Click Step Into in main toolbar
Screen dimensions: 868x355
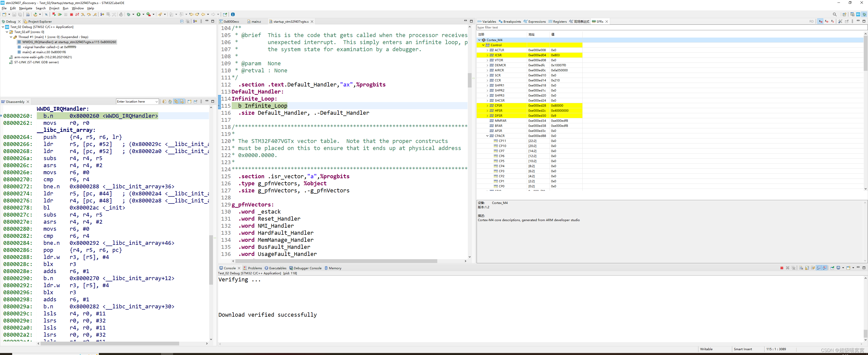[x=83, y=14]
